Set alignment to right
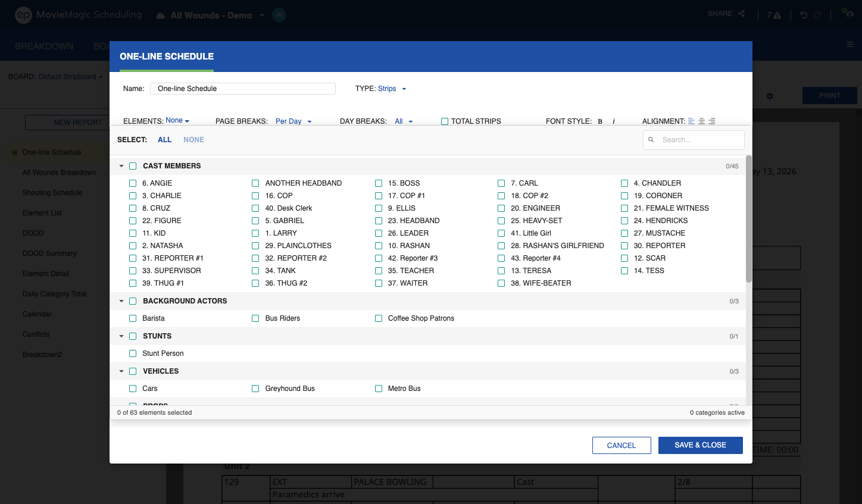This screenshot has width=862, height=504. (711, 121)
